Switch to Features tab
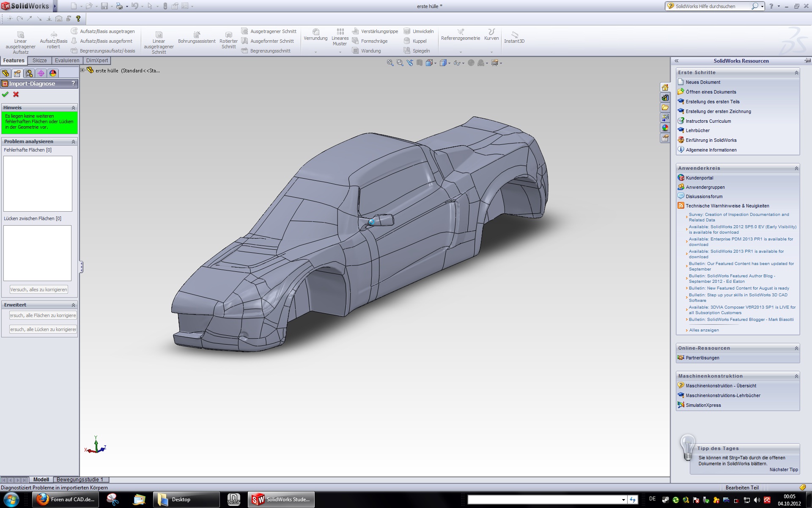The height and width of the screenshot is (508, 812). click(14, 61)
